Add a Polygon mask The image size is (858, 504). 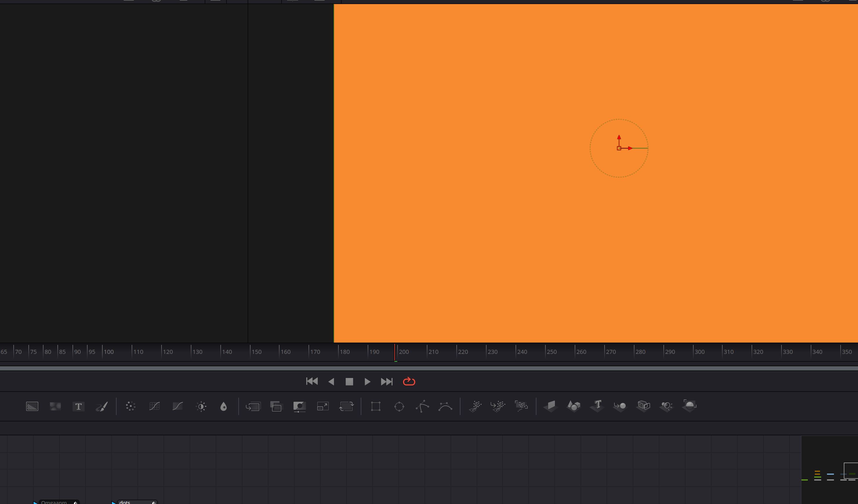pyautogui.click(x=422, y=406)
